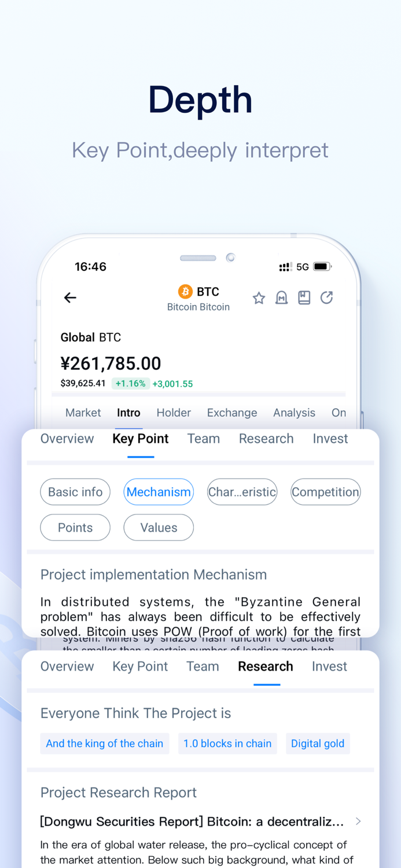Viewport: 401px width, 868px height.
Task: Select the Basic info filter chip
Action: coord(75,492)
